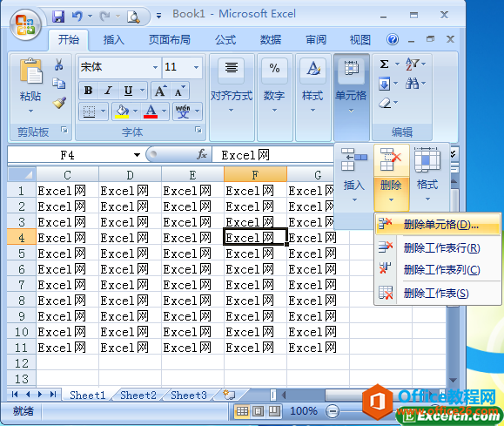The image size is (504, 426).
Task: Select row 7 header
Action: pyautogui.click(x=21, y=285)
